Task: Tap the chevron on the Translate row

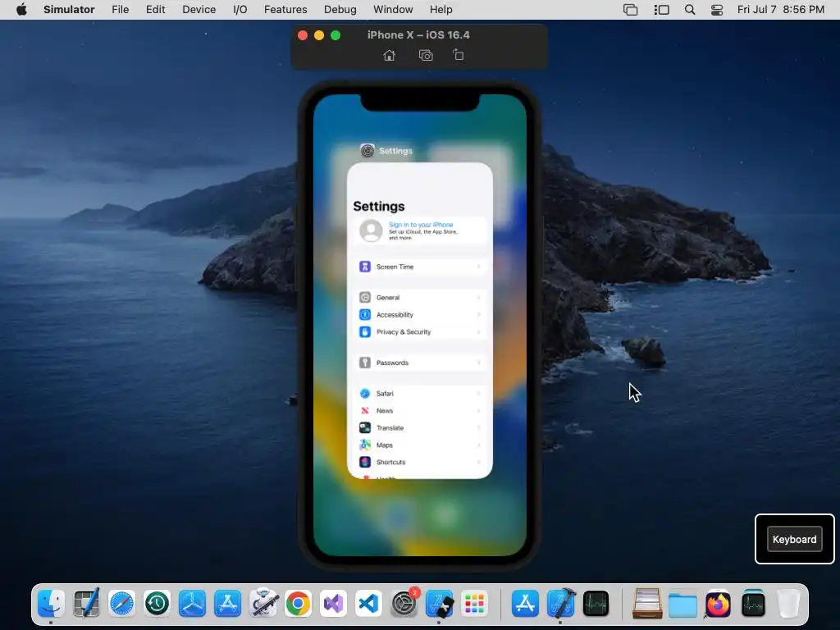Action: [x=478, y=428]
